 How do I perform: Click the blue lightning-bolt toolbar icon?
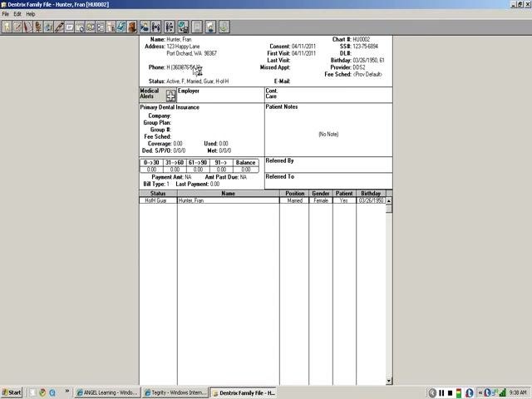click(x=121, y=27)
